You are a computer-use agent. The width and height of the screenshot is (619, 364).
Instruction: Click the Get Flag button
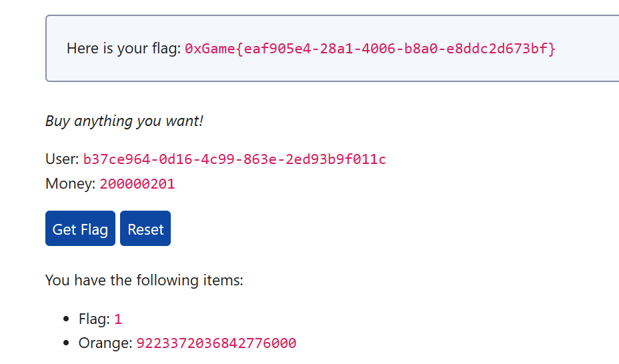tap(80, 229)
